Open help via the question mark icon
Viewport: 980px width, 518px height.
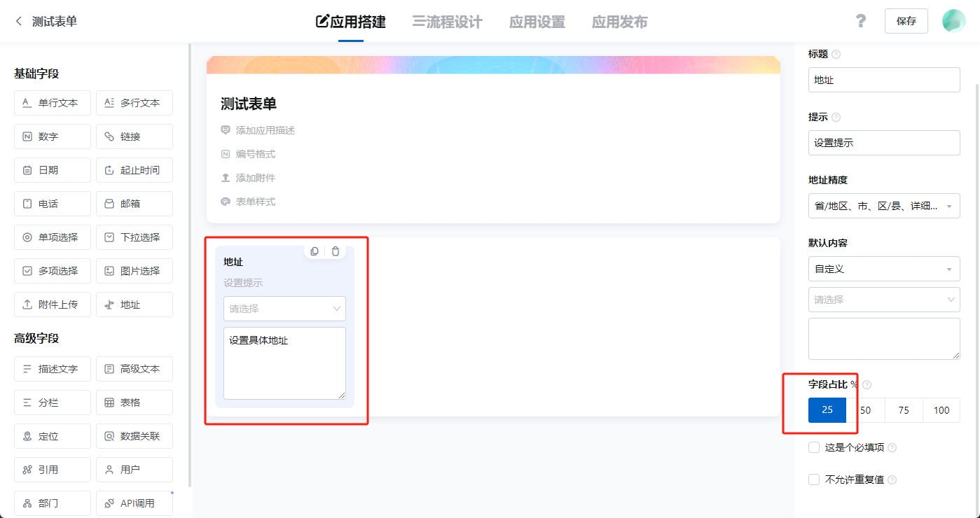[x=861, y=21]
